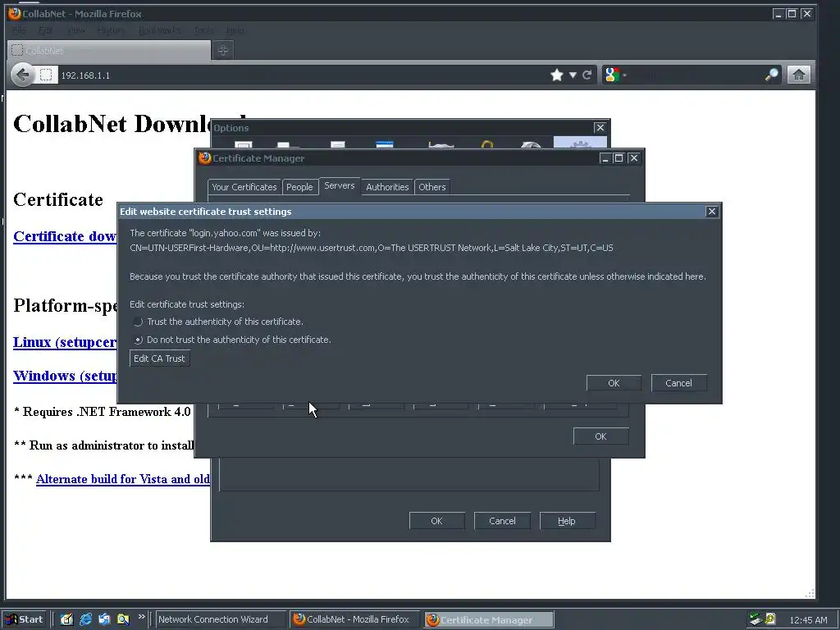Open the Windows (setup) link
840x630 pixels.
tap(65, 376)
